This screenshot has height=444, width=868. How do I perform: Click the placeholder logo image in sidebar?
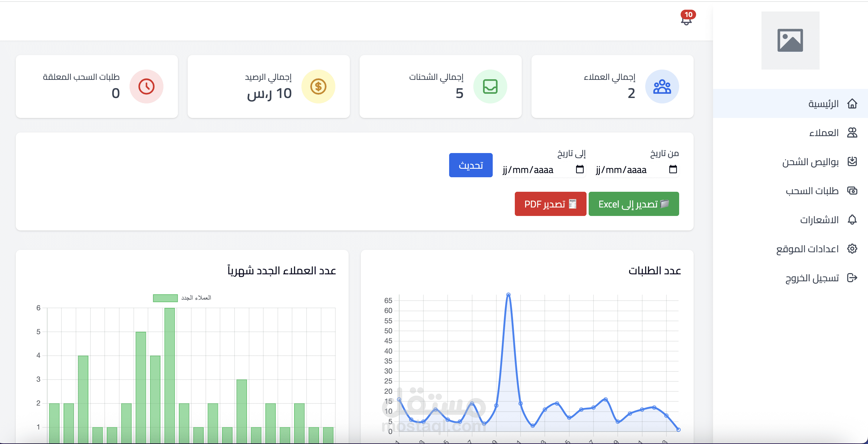[x=790, y=41]
